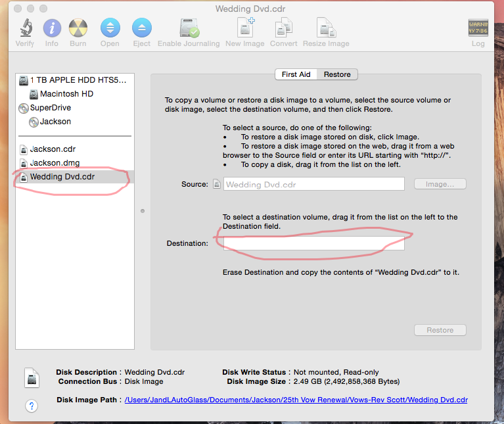Image resolution: width=504 pixels, height=424 pixels.
Task: Click the Jackson.cdr file icon
Action: pyautogui.click(x=24, y=149)
